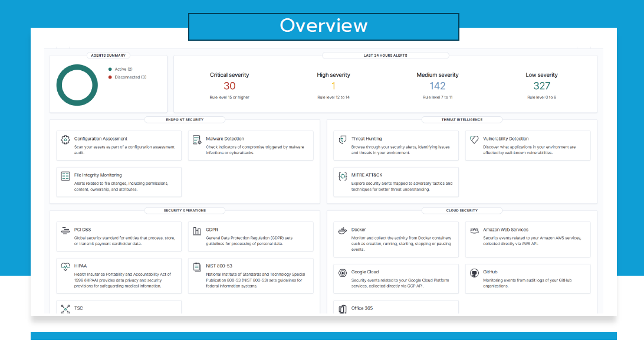This screenshot has width=644, height=356.
Task: Click the Threat Hunting icon
Action: [x=343, y=140]
